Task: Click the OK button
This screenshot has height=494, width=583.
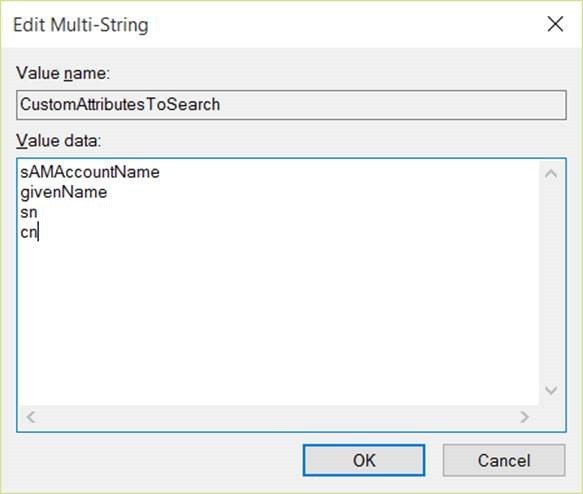Action: (x=364, y=460)
